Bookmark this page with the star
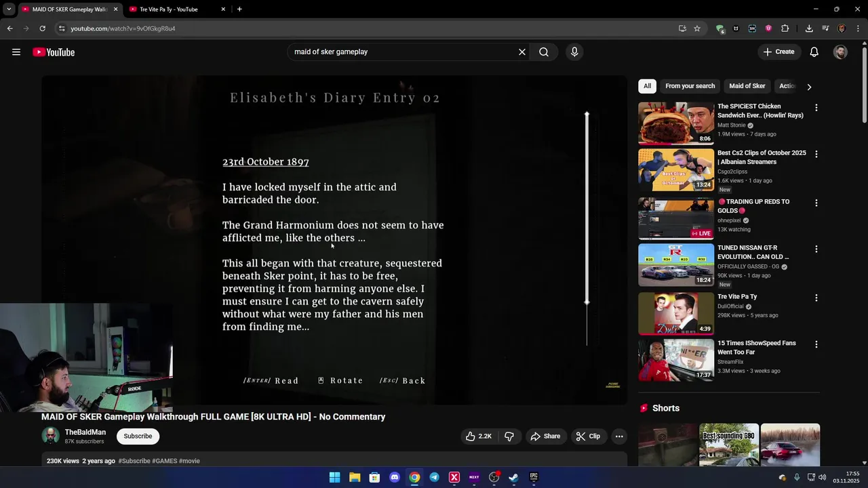Image resolution: width=868 pixels, height=488 pixels. 697,28
